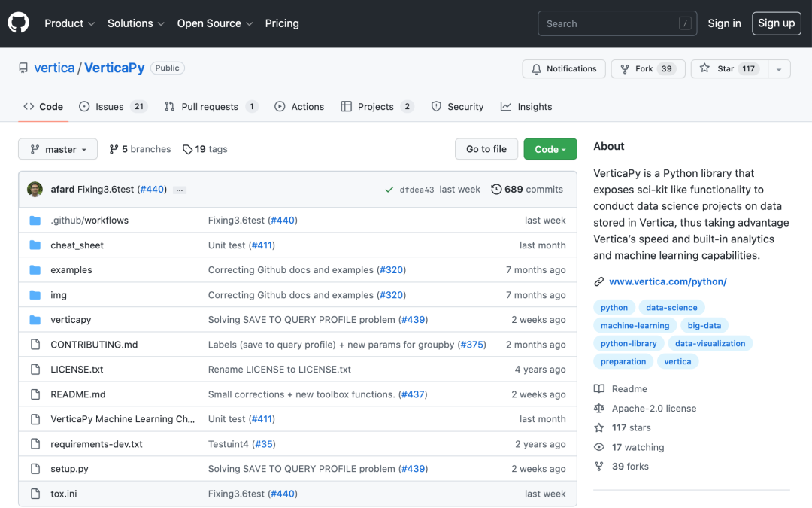Click the Sign up button
The width and height of the screenshot is (812, 508).
pyautogui.click(x=776, y=23)
